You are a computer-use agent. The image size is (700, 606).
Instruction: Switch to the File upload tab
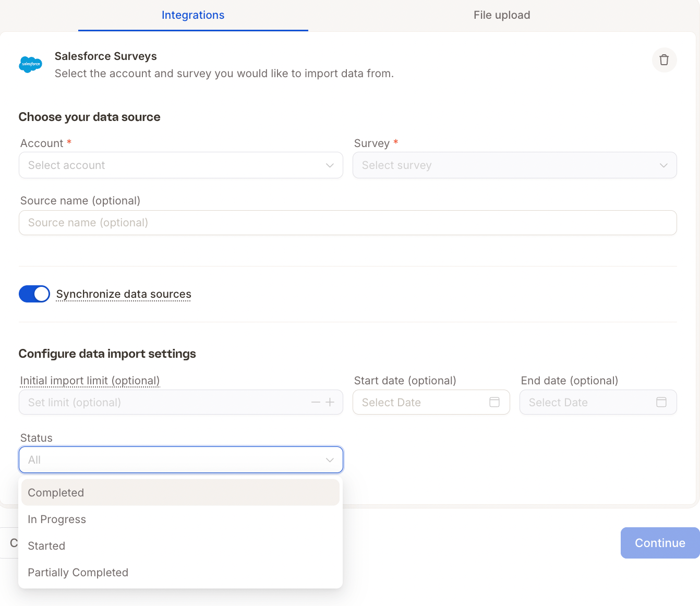click(x=502, y=15)
